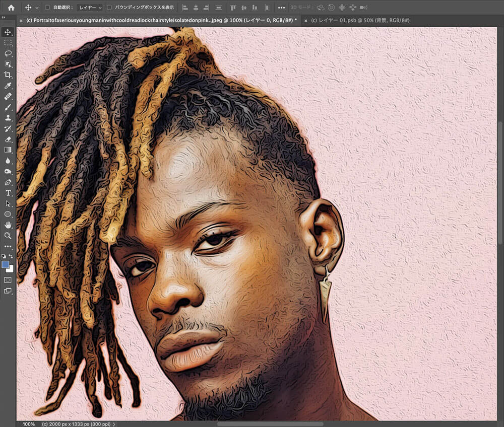504x427 pixels.
Task: Choose the Clone Stamp tool
Action: (8, 118)
